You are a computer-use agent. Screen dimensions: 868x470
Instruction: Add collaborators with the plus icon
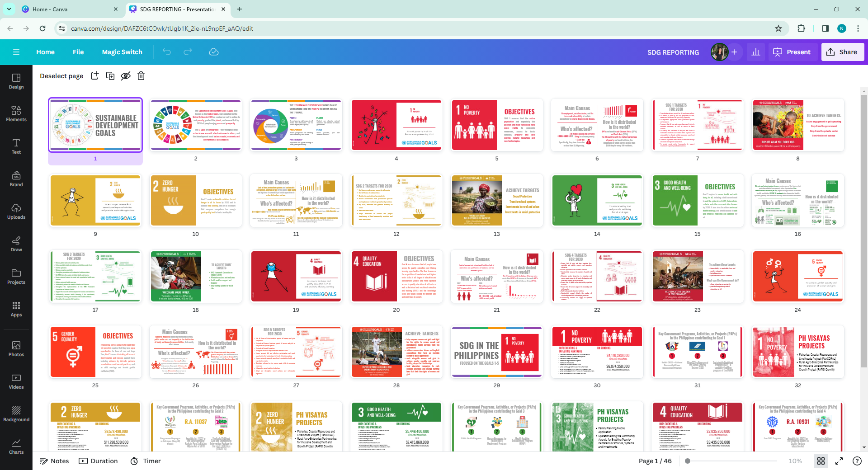[x=734, y=52]
